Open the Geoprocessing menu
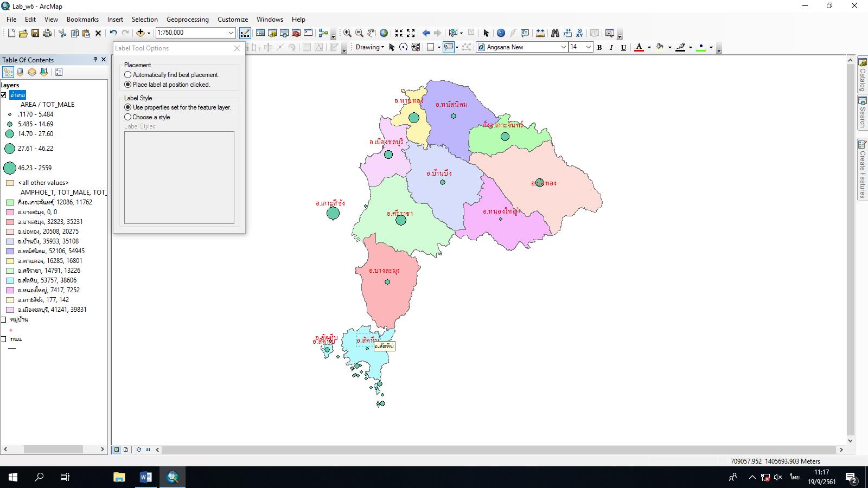 click(187, 20)
